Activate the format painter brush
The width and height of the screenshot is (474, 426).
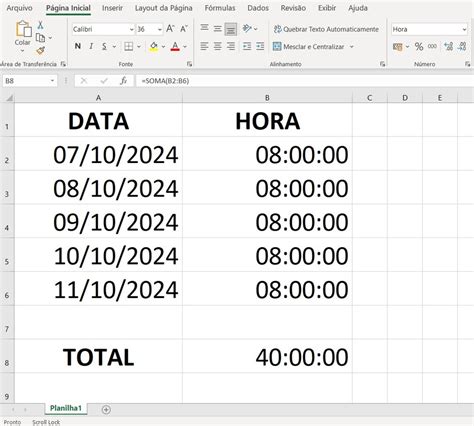click(x=40, y=51)
